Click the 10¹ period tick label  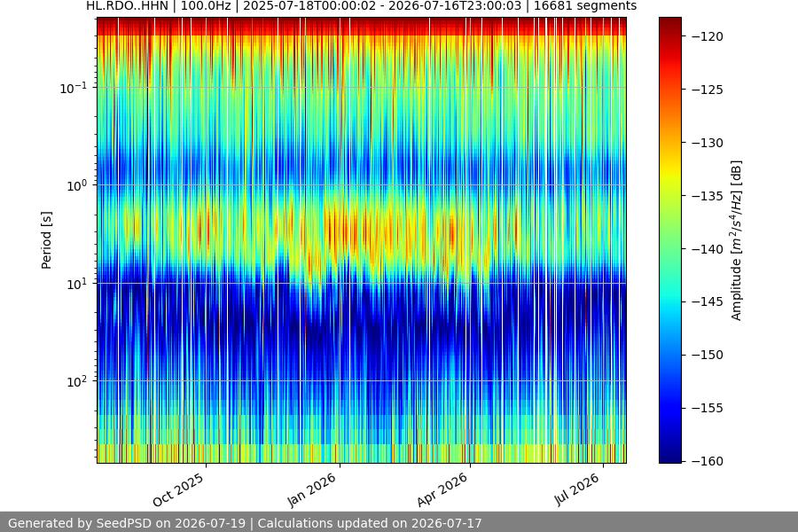(77, 284)
